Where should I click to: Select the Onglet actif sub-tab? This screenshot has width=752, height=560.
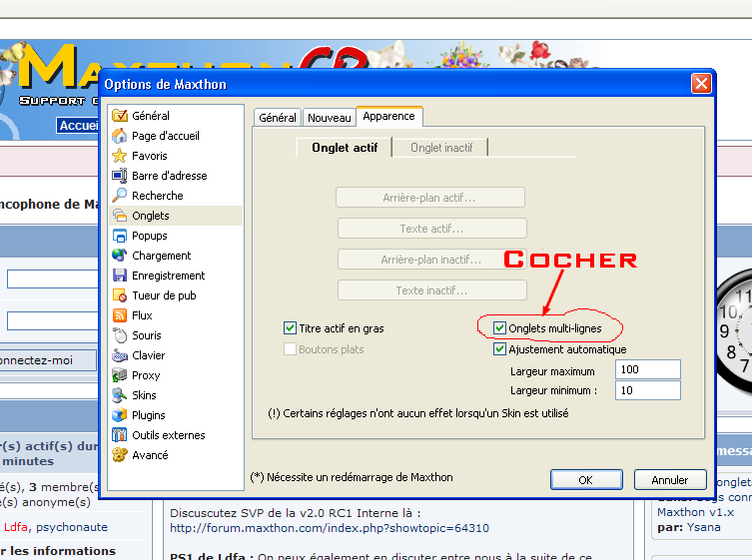[x=345, y=147]
